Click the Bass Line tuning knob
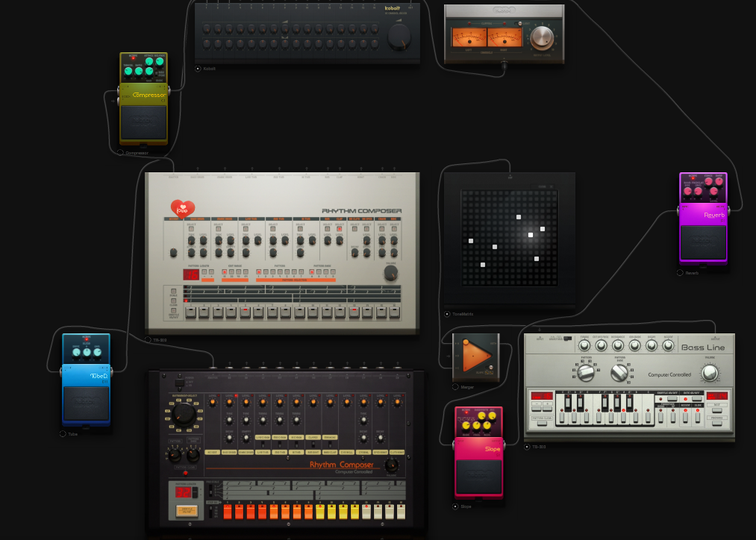Image resolution: width=756 pixels, height=540 pixels. [584, 345]
